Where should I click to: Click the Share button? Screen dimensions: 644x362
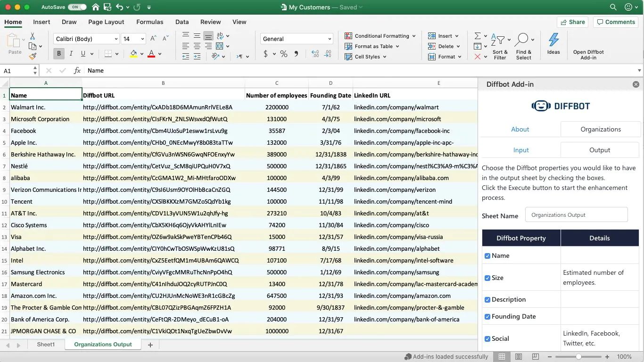point(572,22)
